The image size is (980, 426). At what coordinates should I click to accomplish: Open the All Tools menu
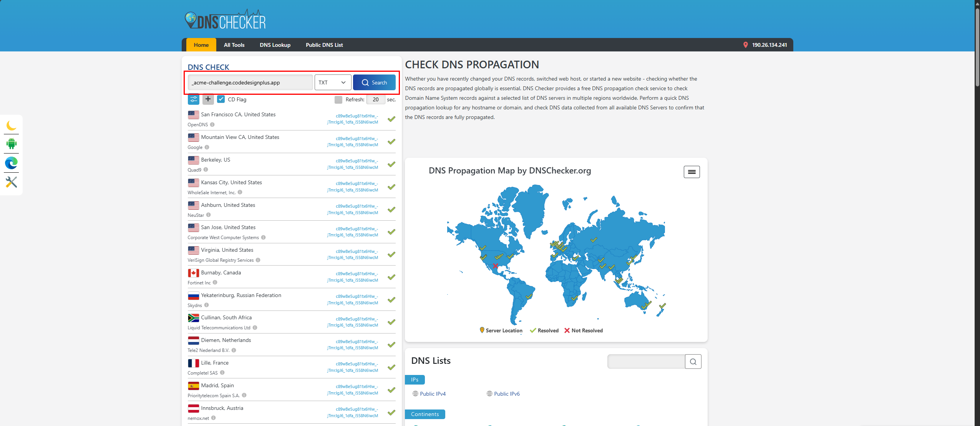(234, 45)
